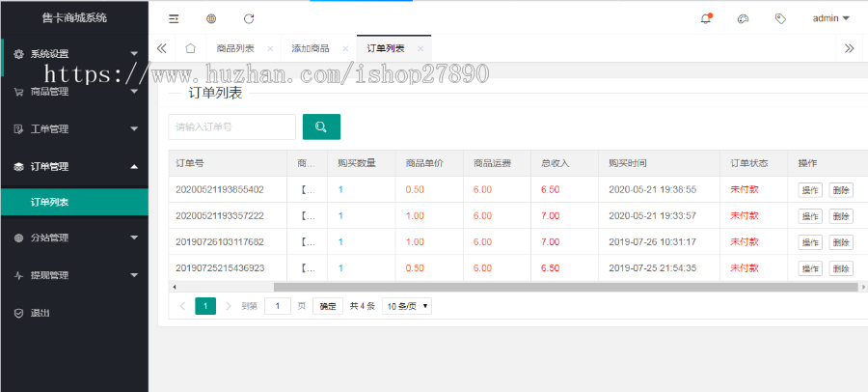
Task: Click the 订单号 column header
Action: pos(228,163)
